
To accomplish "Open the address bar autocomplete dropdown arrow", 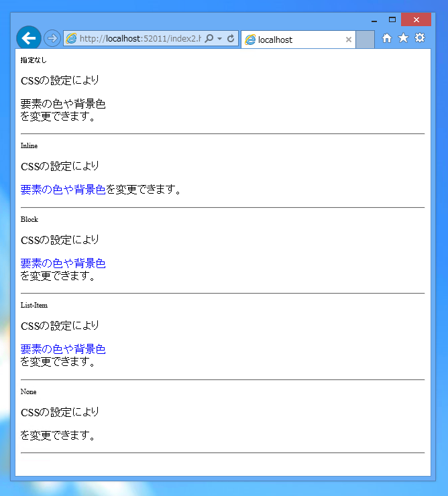I will click(220, 39).
